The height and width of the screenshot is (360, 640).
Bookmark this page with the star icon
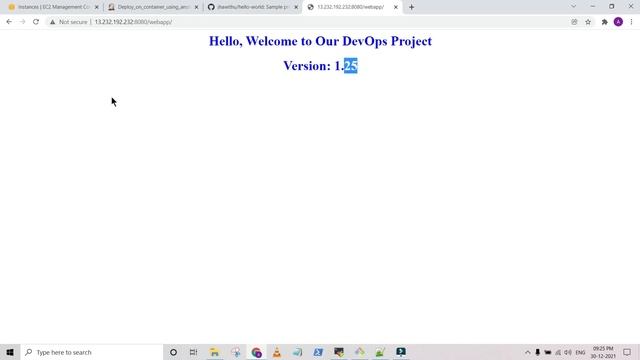tap(588, 22)
